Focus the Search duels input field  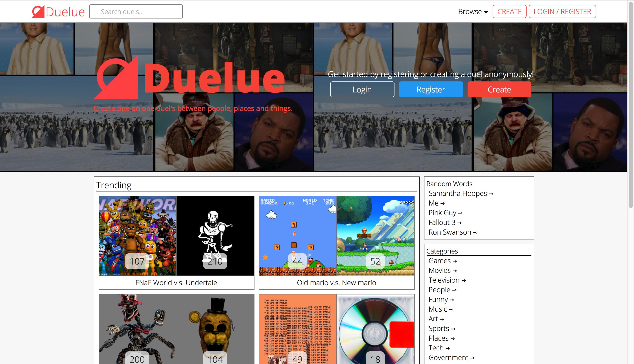tap(136, 12)
